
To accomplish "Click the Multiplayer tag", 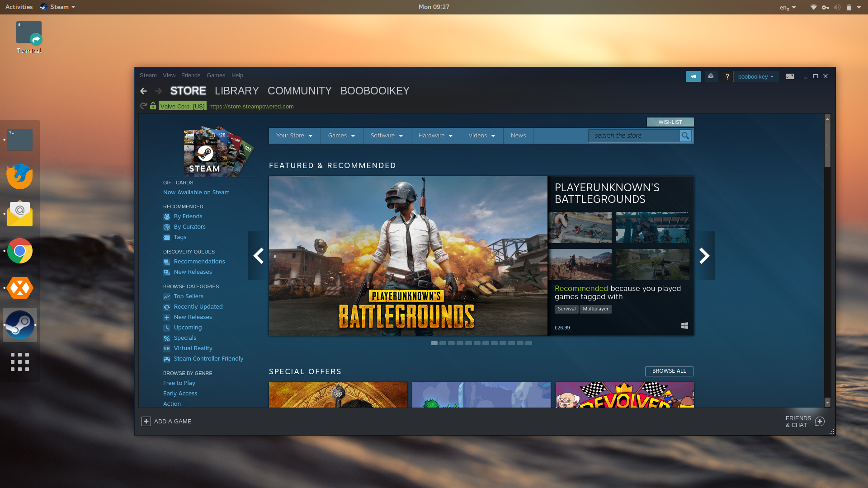I will pos(595,309).
